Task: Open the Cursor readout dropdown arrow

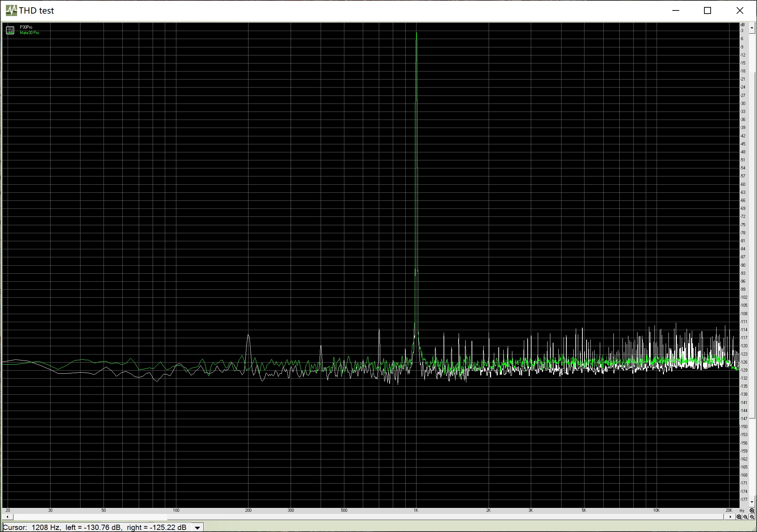Action: pyautogui.click(x=197, y=527)
